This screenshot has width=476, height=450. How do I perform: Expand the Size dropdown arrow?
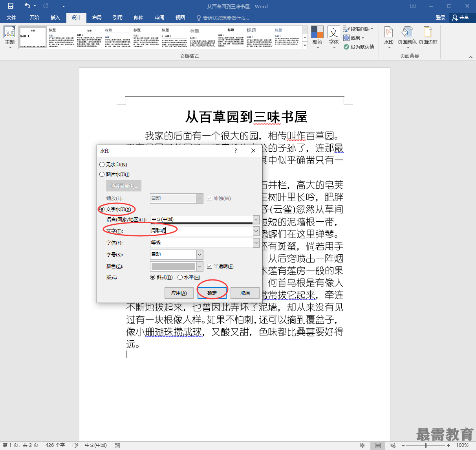tap(200, 254)
